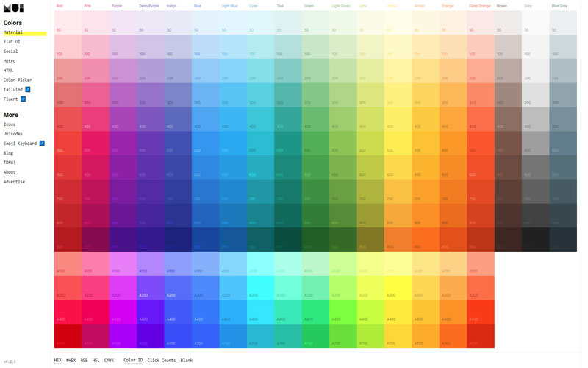The image size is (588, 368).
Task: Copy the Amber A100 swatch
Action: (x=426, y=264)
